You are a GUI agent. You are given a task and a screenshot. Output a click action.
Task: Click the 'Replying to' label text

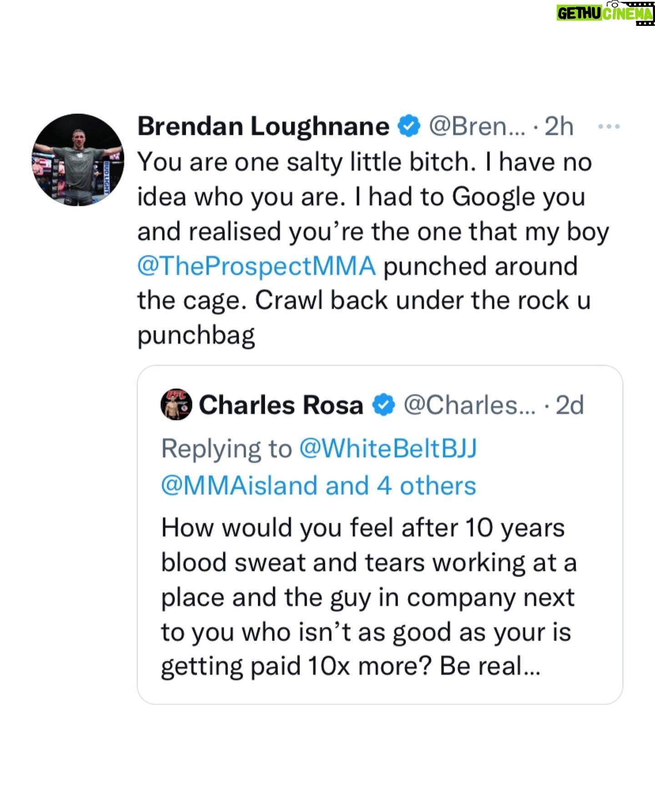[x=227, y=449]
